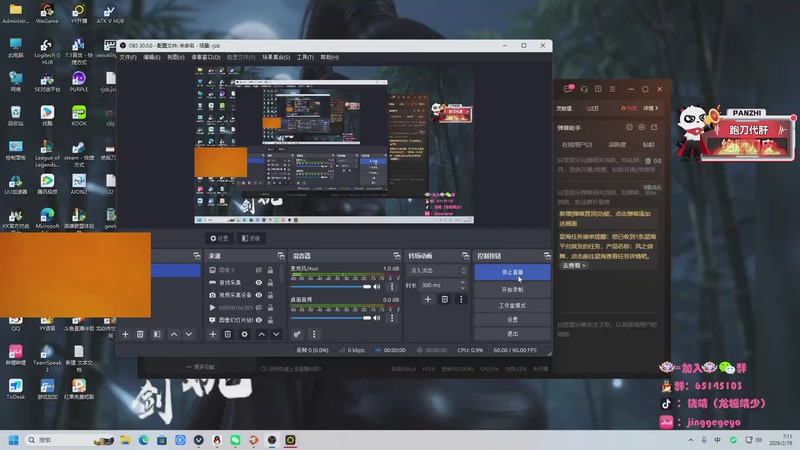Move the selected scene down
Viewport: 800px width, 450px height.
[189, 334]
